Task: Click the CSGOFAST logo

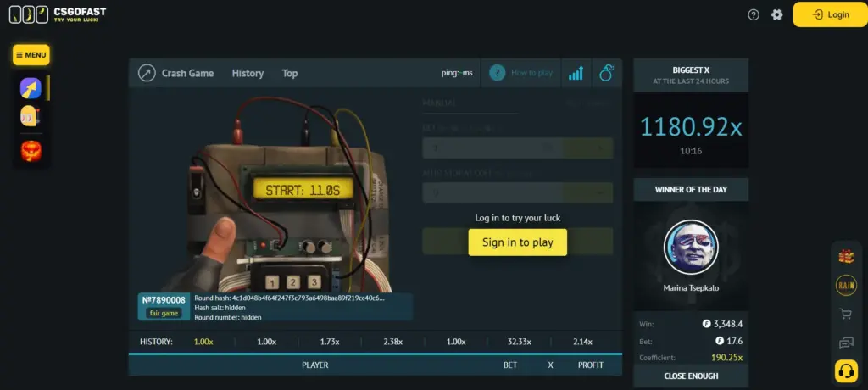Action: click(58, 14)
